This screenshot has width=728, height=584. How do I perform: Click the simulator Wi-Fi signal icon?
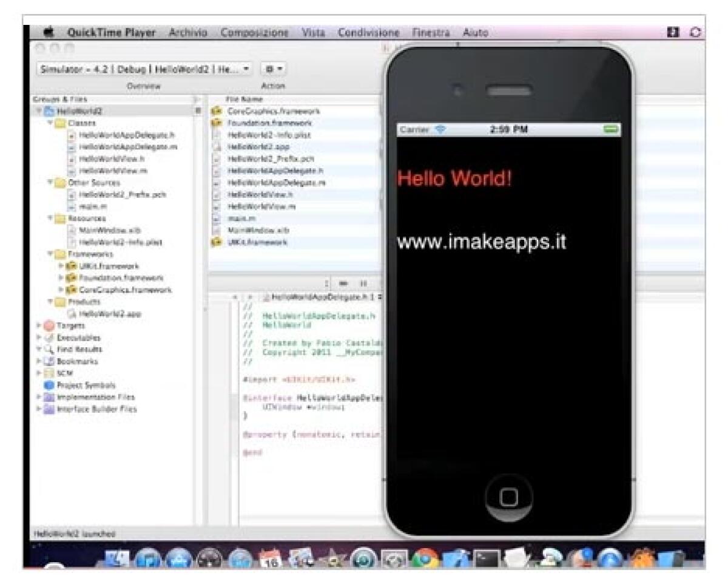point(440,129)
